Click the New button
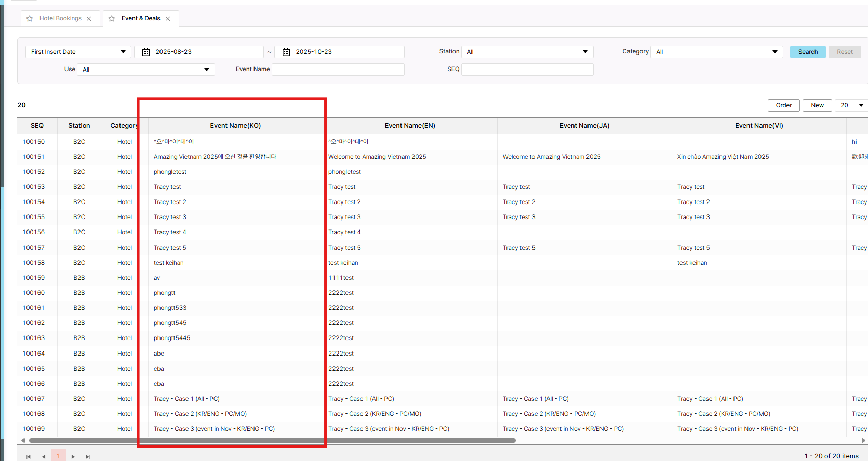 point(817,105)
